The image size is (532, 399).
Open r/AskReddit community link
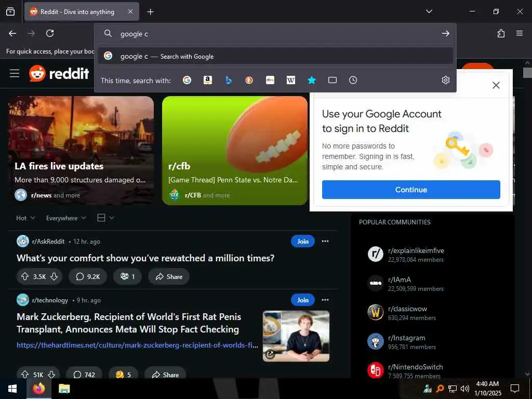click(x=48, y=242)
